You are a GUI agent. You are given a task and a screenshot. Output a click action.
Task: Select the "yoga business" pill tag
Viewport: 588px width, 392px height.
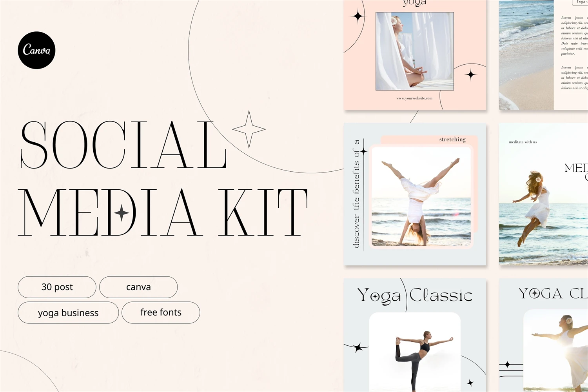pyautogui.click(x=68, y=312)
